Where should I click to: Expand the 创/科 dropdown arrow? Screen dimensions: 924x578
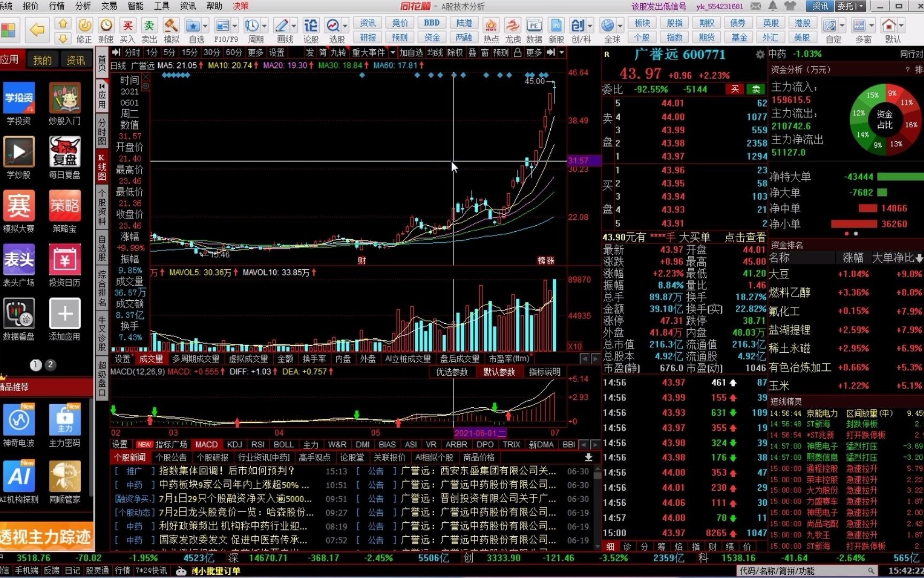click(590, 26)
